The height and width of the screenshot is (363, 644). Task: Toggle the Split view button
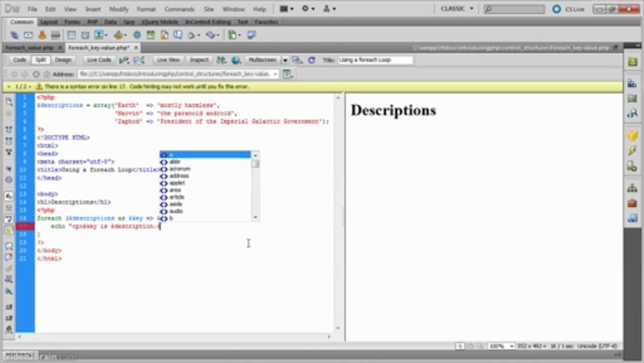click(x=40, y=60)
